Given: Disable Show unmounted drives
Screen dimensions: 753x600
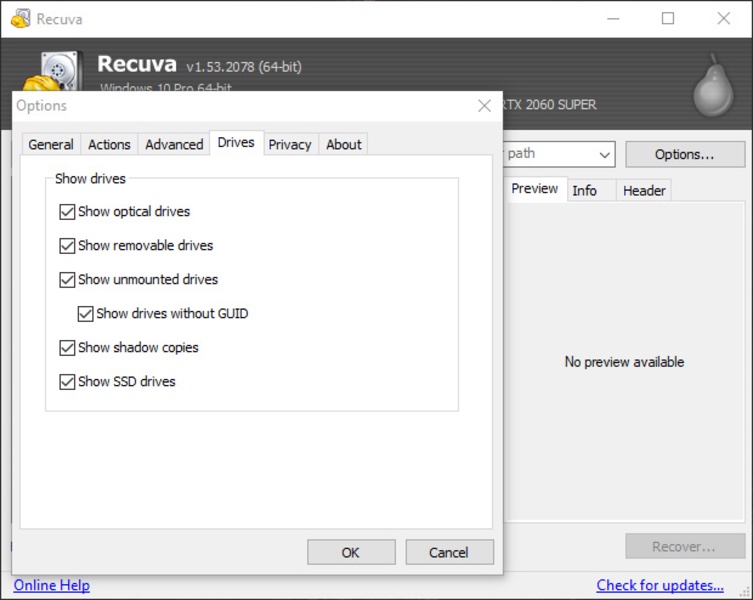Looking at the screenshot, I should click(x=68, y=280).
